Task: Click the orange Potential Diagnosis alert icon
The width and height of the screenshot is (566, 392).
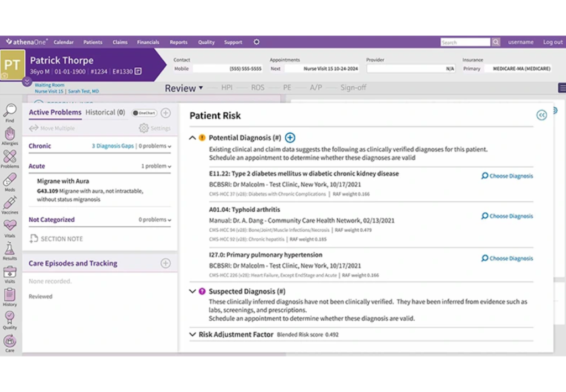Action: (x=202, y=138)
